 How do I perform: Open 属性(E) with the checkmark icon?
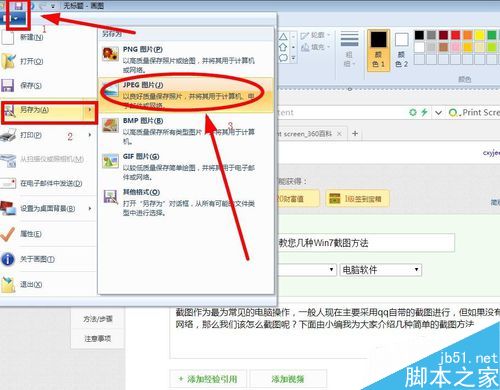[x=48, y=234]
